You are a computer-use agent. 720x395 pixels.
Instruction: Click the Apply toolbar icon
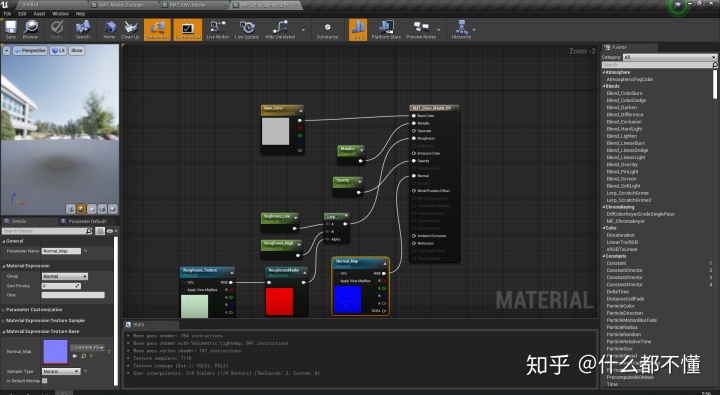[x=57, y=29]
